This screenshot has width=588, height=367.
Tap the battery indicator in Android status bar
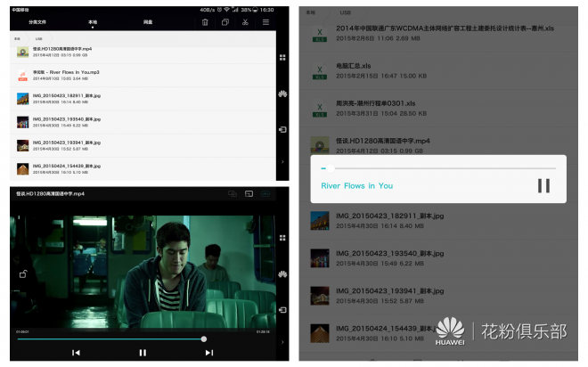click(x=255, y=10)
